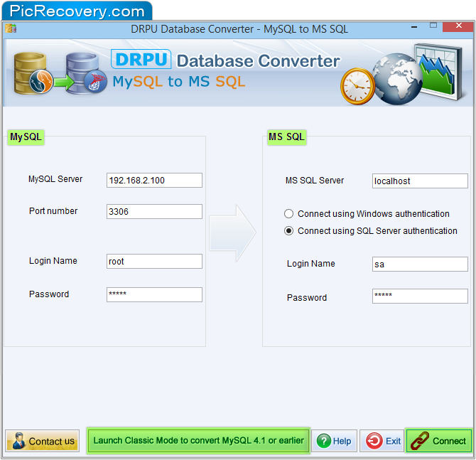Click the MySQL Server label
This screenshot has height=460, width=476.
[55, 179]
